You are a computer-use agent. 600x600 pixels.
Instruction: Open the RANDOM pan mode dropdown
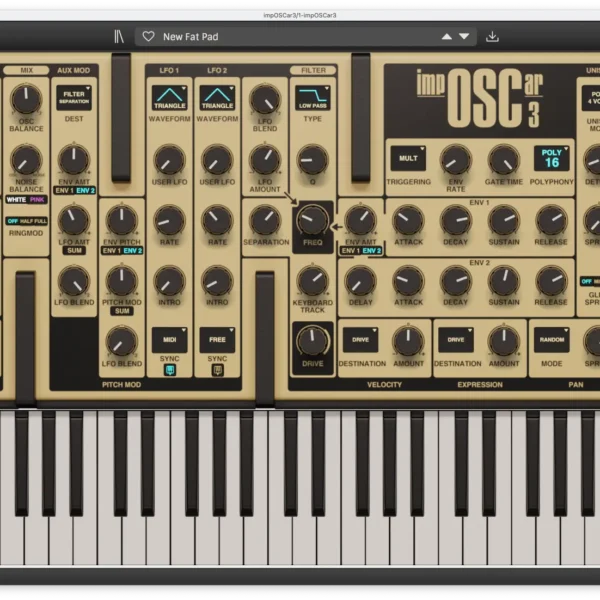coord(551,339)
